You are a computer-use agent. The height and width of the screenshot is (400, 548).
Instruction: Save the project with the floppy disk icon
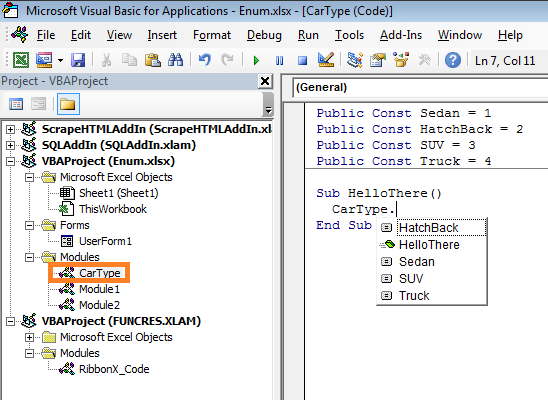[78, 60]
